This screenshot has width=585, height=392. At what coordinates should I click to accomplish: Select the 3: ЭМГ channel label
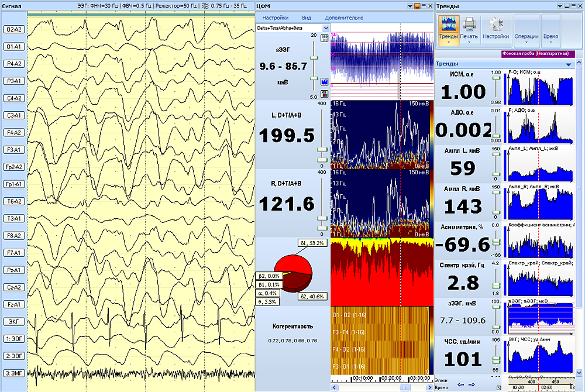point(14,373)
